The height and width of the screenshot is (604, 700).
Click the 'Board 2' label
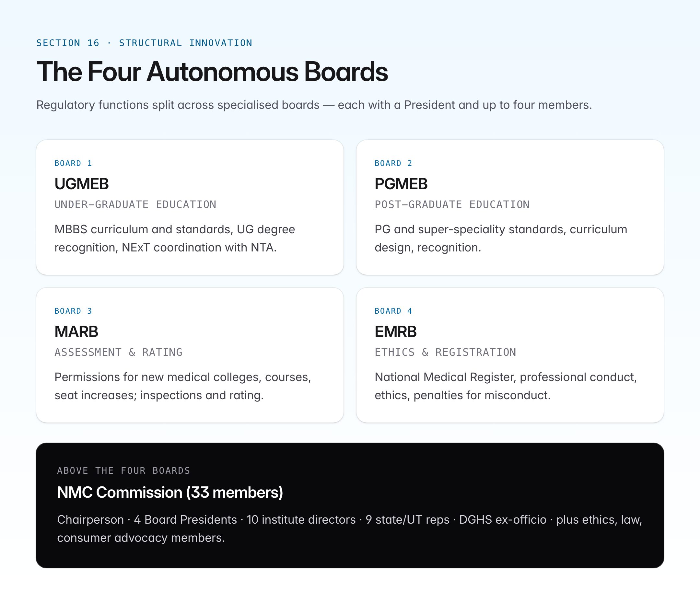coord(393,163)
